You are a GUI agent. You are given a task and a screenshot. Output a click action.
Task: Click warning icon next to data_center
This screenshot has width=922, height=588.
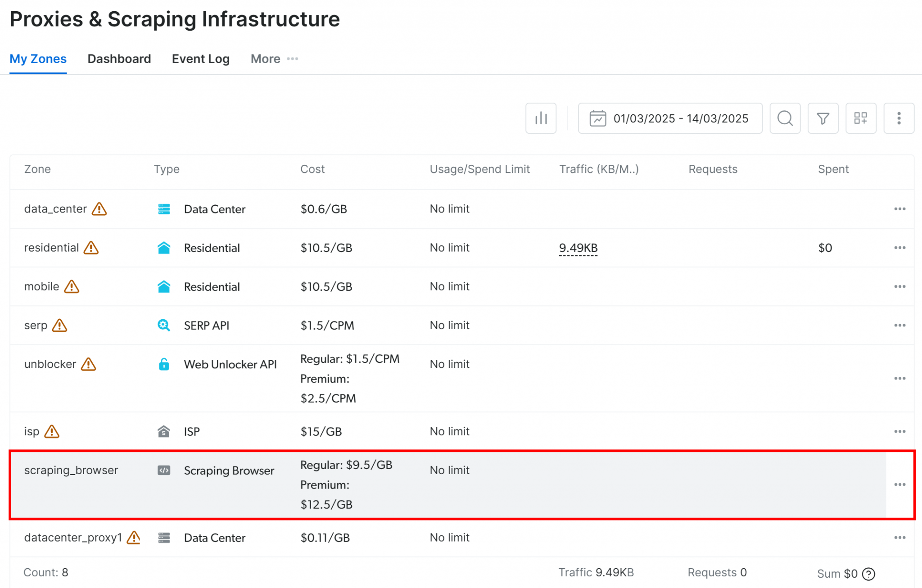99,209
